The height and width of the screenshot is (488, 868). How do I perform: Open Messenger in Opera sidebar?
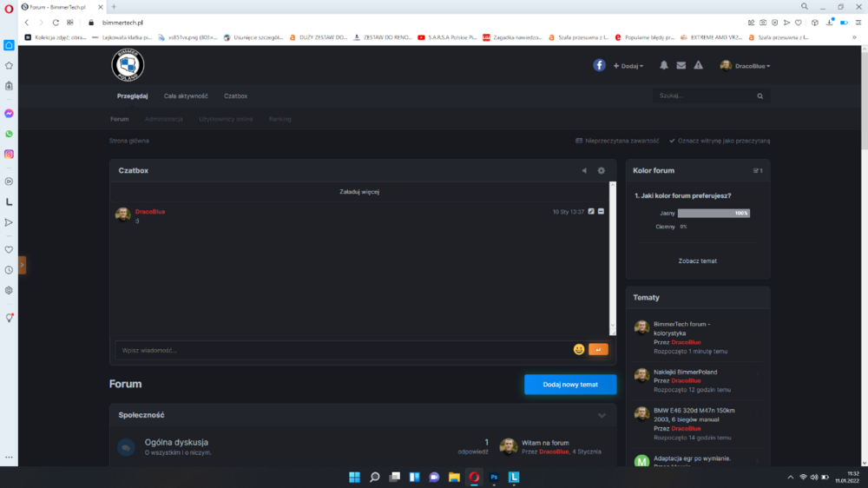coord(9,114)
